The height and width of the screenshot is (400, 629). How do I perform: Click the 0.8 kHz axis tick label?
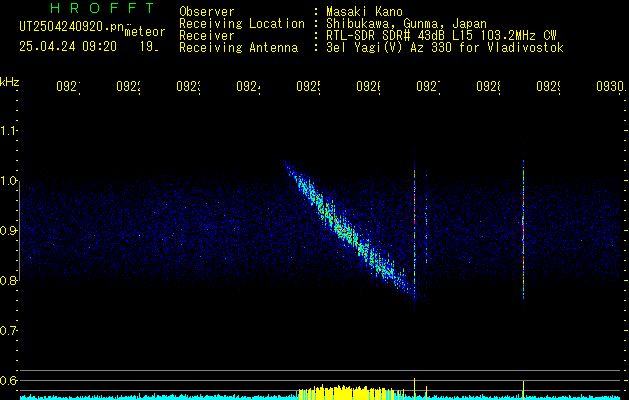tap(8, 280)
